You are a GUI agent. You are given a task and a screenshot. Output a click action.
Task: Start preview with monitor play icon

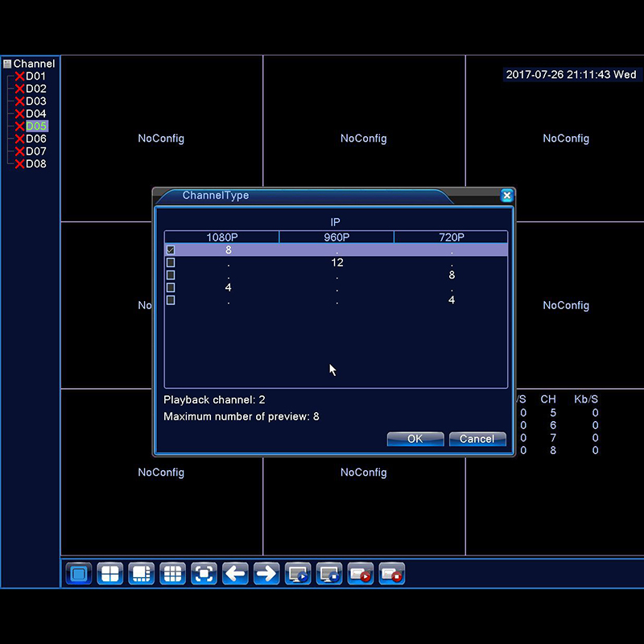pos(298,574)
